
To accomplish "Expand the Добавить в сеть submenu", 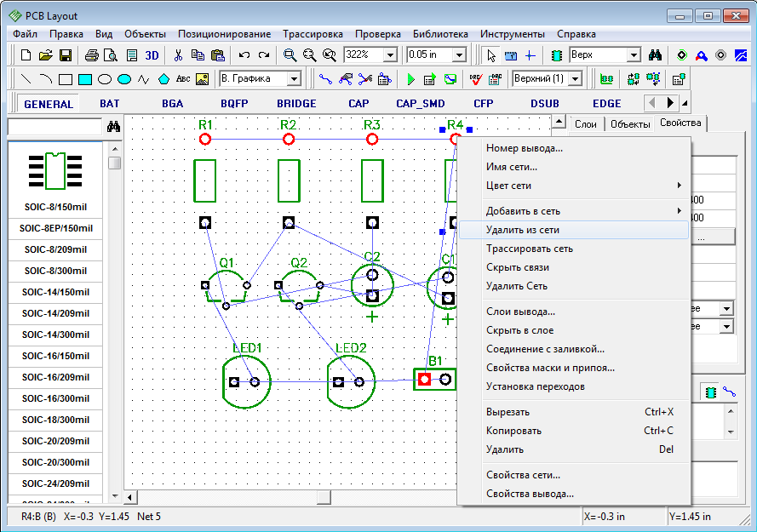I will pos(574,211).
